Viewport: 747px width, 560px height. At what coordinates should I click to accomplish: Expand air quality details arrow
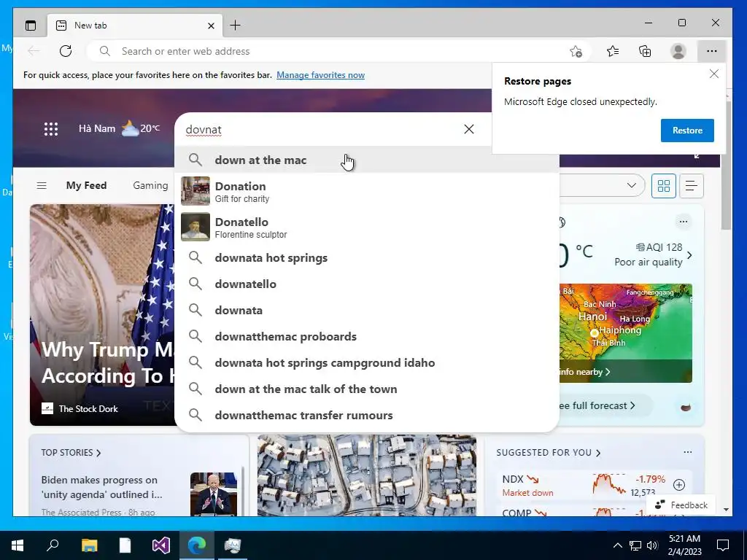(x=689, y=255)
